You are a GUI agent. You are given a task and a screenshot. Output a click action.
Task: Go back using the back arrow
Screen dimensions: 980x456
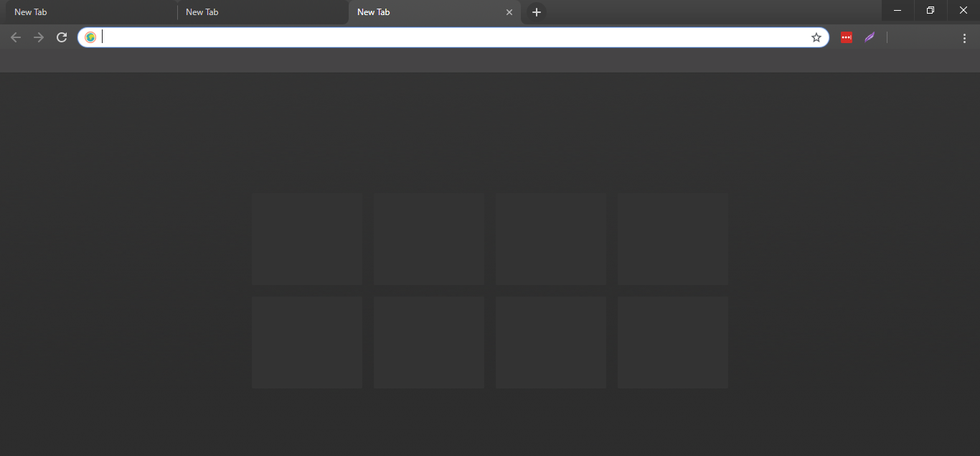16,37
